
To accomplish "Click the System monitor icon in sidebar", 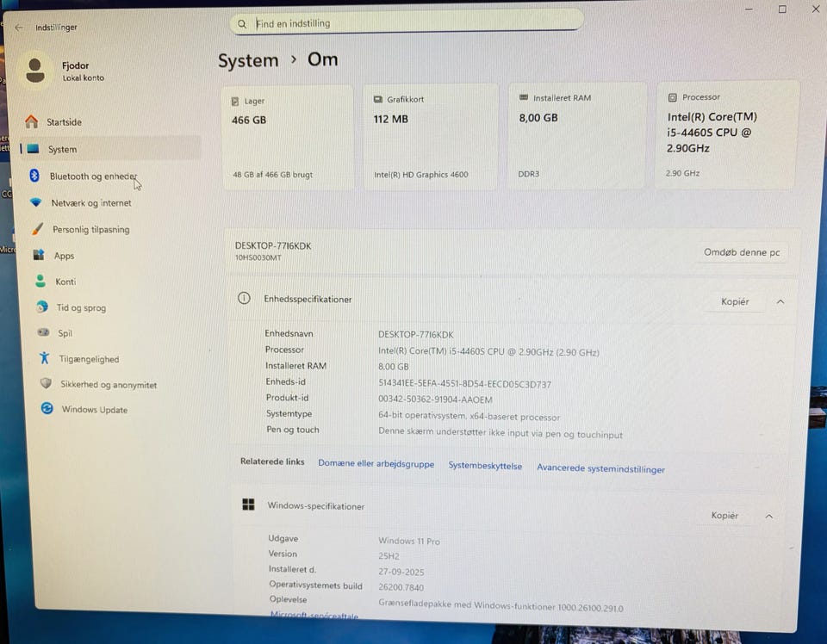I will pos(34,149).
